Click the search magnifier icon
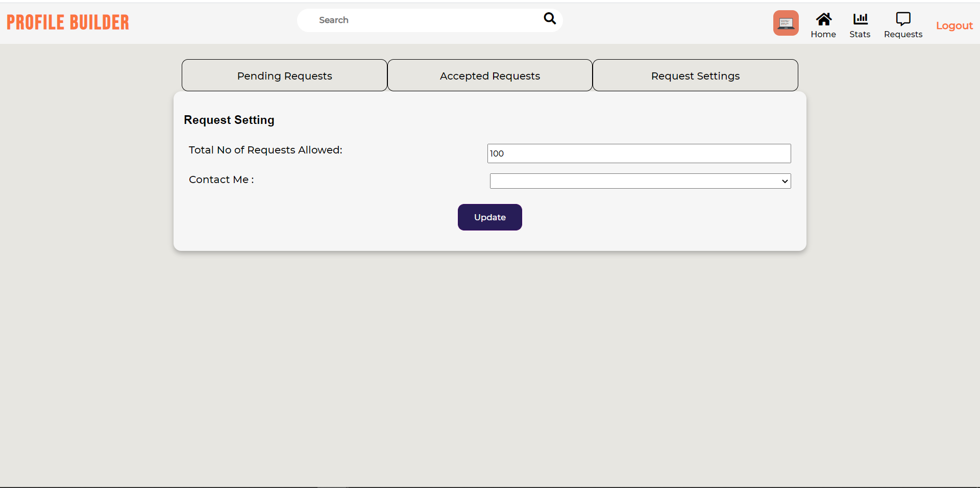Viewport: 980px width, 488px height. 549,19
